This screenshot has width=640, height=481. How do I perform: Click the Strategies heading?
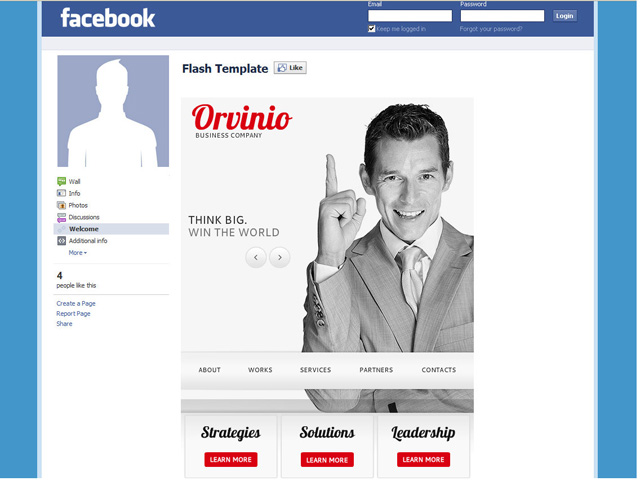[x=231, y=433]
